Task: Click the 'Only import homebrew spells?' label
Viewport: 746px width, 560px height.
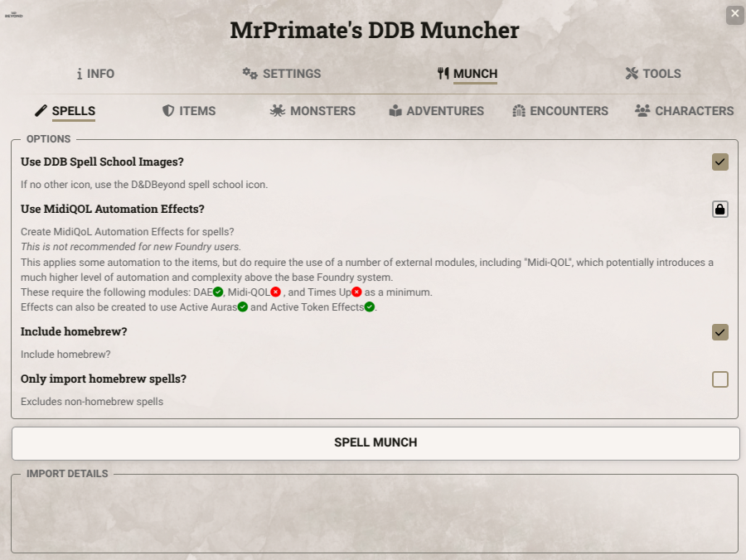Action: pyautogui.click(x=104, y=379)
